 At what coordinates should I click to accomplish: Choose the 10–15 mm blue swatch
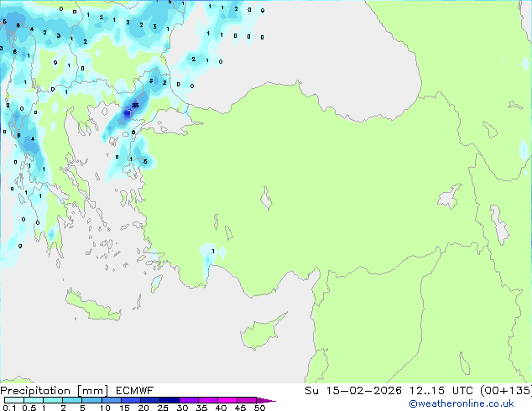pos(111,400)
